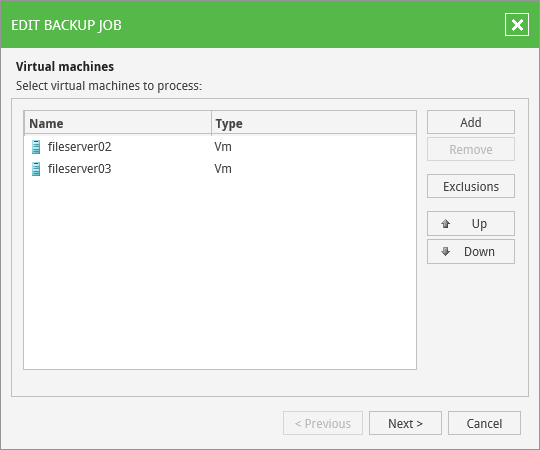540x450 pixels.
Task: Click the upward arrow icon on Up button
Action: point(445,224)
